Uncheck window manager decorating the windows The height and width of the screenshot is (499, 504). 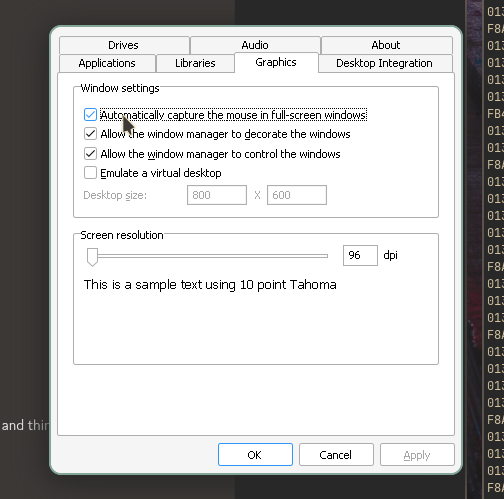(x=90, y=134)
